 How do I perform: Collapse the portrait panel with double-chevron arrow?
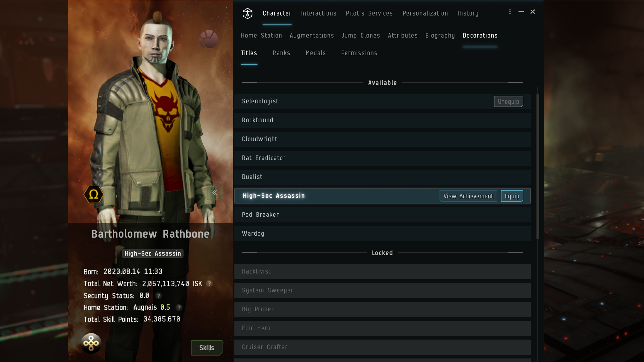click(215, 192)
